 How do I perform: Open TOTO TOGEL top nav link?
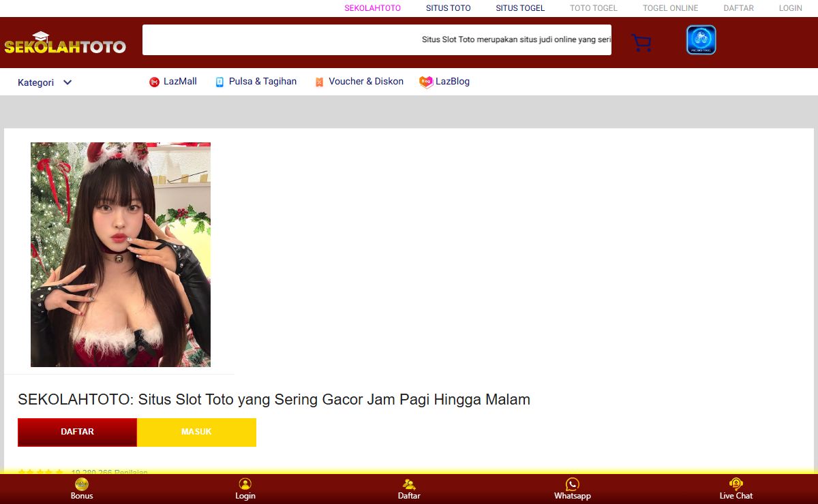click(x=594, y=8)
